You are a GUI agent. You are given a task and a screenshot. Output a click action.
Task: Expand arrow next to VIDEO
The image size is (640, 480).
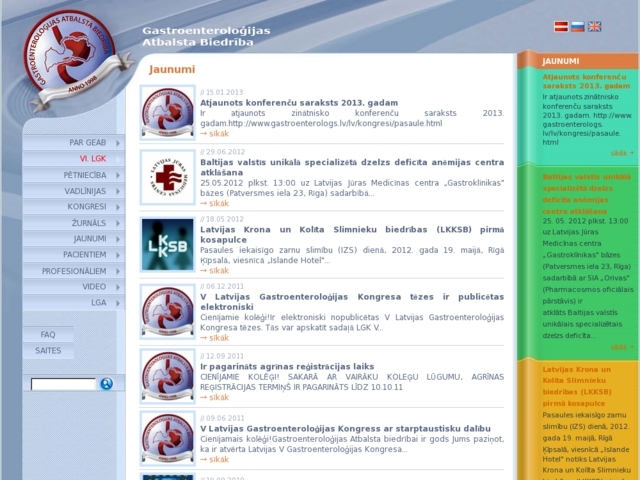click(x=118, y=287)
